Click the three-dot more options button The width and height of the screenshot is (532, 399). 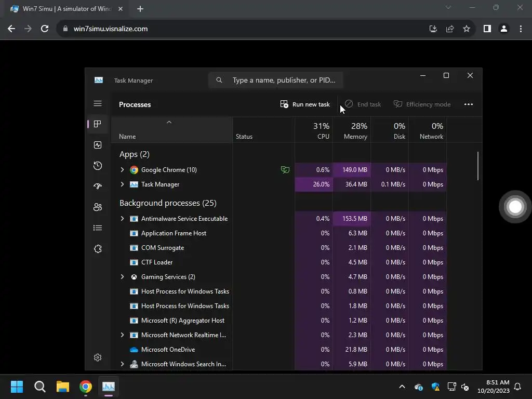[469, 104]
